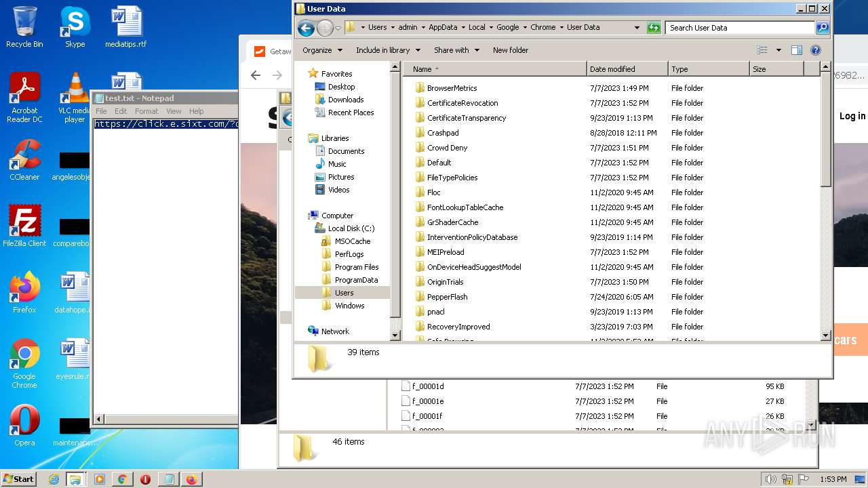Image resolution: width=868 pixels, height=488 pixels.
Task: Click the Log in link in browser
Action: [852, 116]
